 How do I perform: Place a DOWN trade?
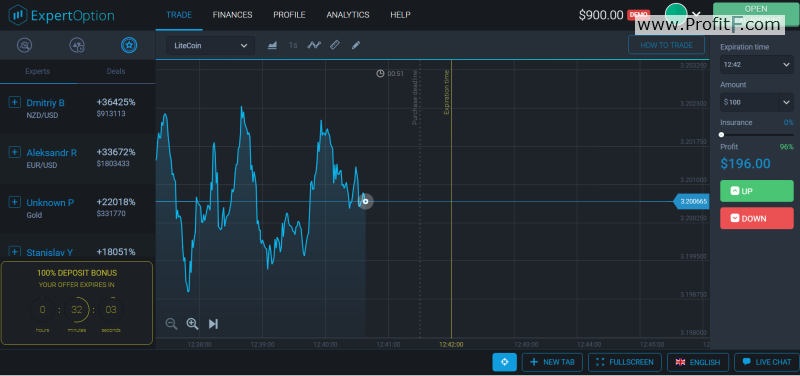(757, 218)
